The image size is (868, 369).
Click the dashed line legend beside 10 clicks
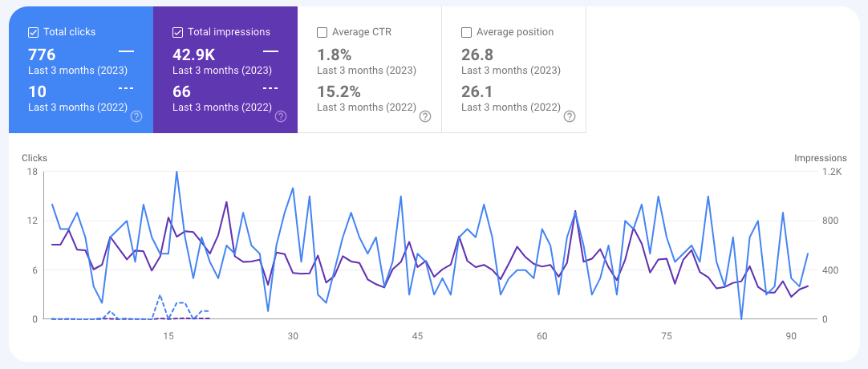pos(126,88)
